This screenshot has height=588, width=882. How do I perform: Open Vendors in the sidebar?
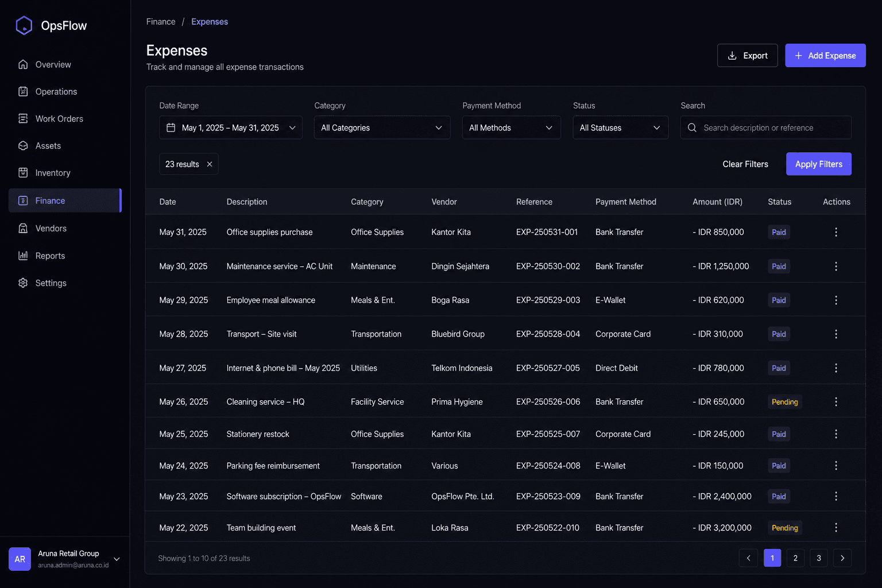(x=65, y=228)
